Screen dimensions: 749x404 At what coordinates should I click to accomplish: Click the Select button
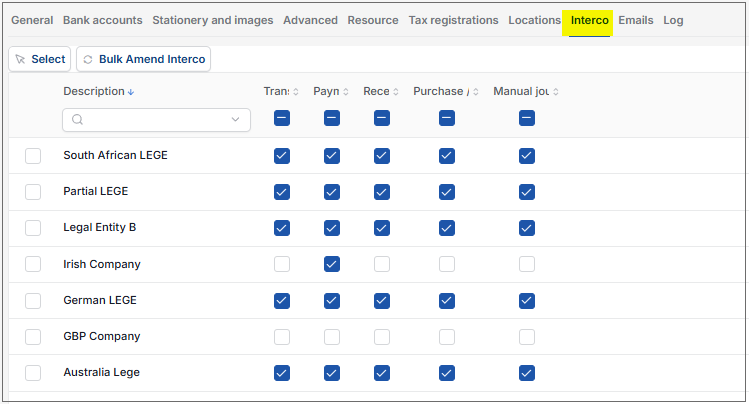(x=40, y=59)
